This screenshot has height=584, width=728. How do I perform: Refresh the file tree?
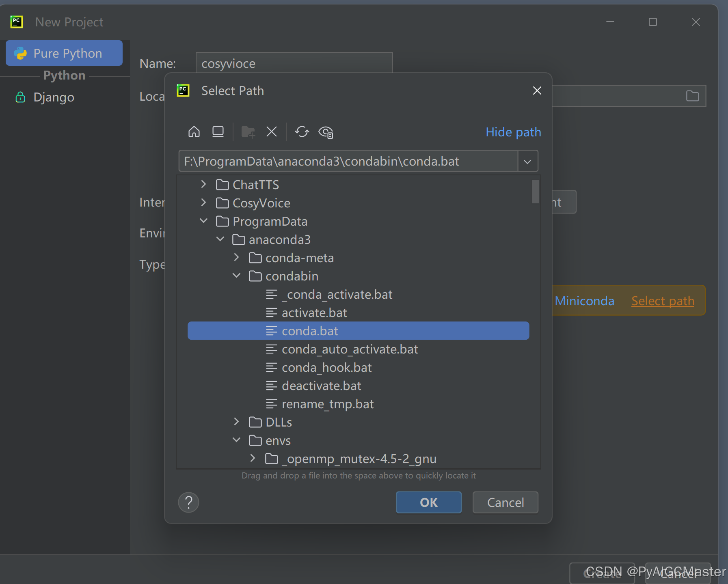pyautogui.click(x=302, y=132)
